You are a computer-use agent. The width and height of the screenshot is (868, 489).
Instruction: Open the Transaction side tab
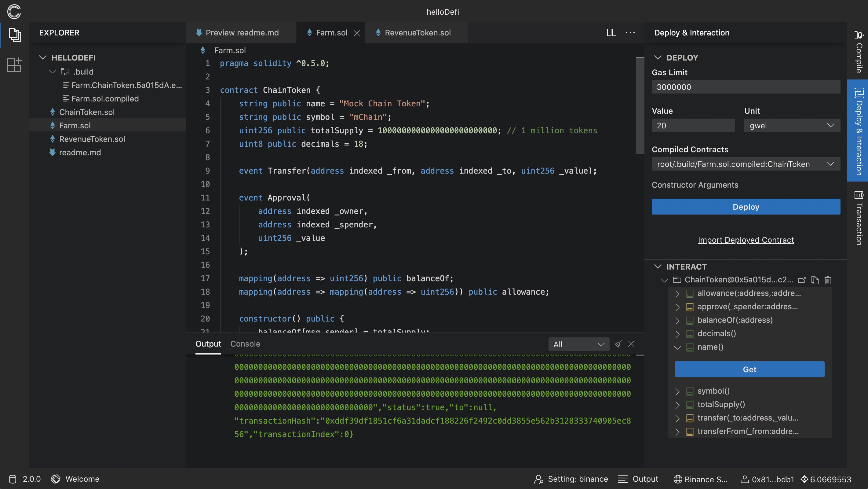(x=859, y=218)
